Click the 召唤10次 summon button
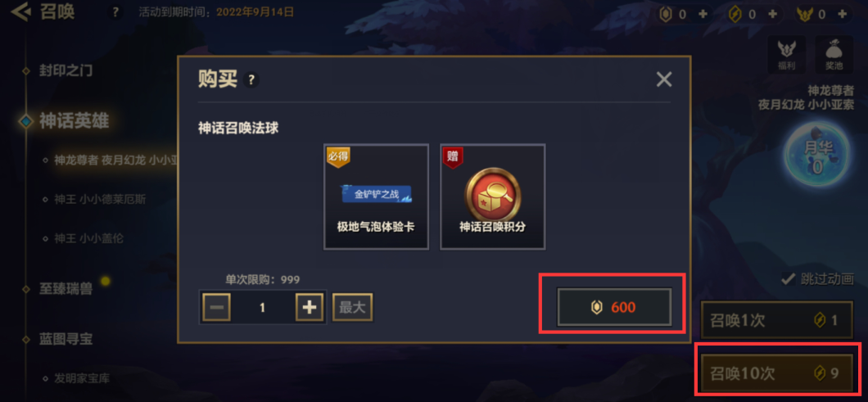Screen dimensions: 868x402 (x=777, y=374)
